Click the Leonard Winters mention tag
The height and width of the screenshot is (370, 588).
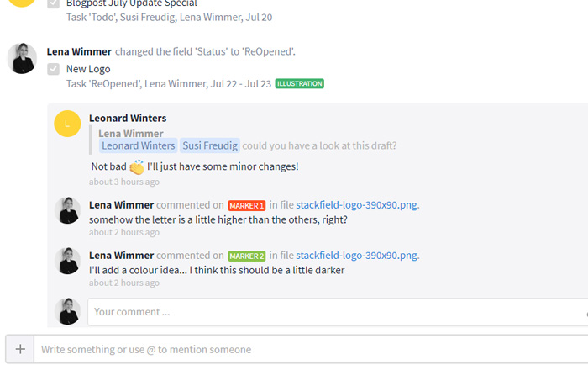click(x=139, y=145)
